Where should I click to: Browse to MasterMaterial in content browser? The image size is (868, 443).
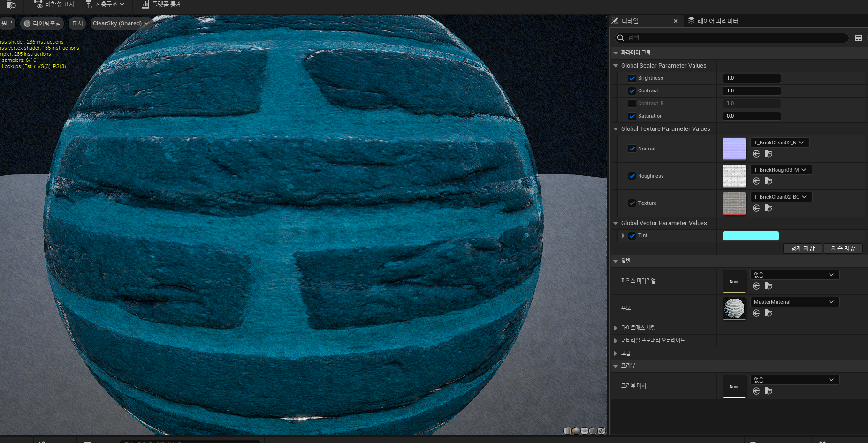[769, 313]
